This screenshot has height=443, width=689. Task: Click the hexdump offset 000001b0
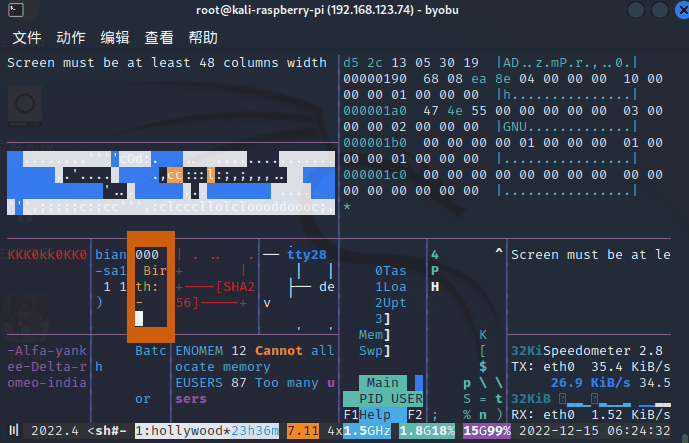375,143
